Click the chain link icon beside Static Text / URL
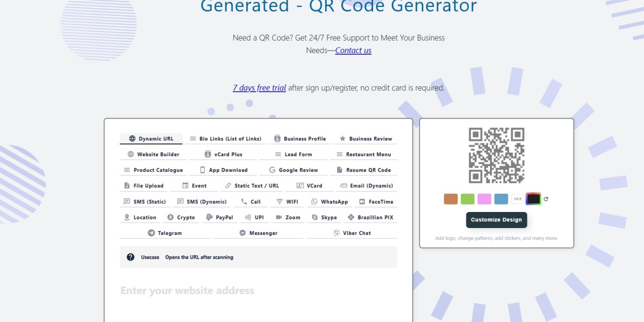The image size is (644, 322). tap(228, 186)
